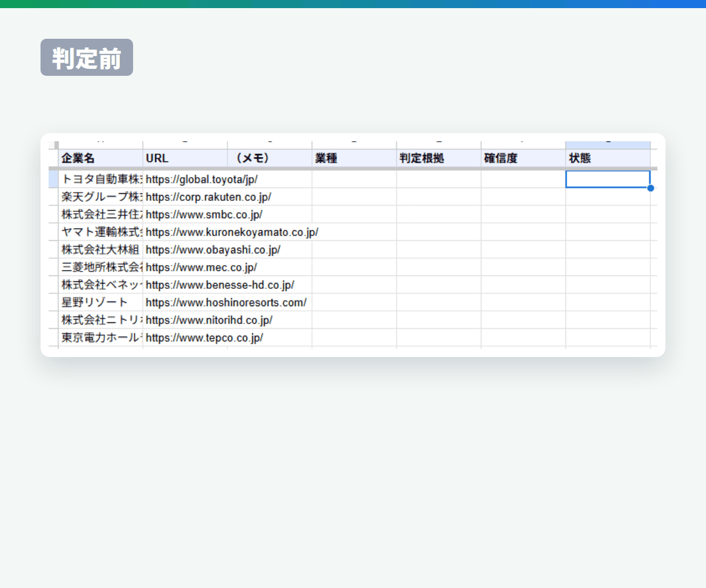Click the blue fill handle on selected cell
706x588 pixels.
651,188
